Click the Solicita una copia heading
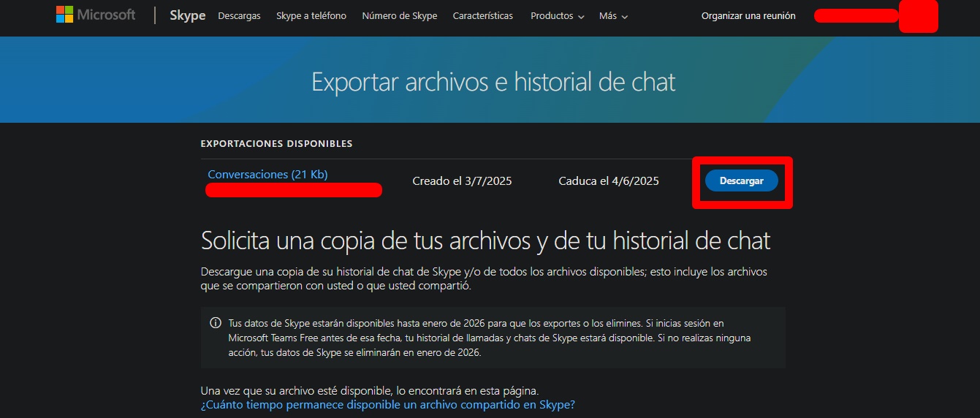The width and height of the screenshot is (980, 418). 486,240
